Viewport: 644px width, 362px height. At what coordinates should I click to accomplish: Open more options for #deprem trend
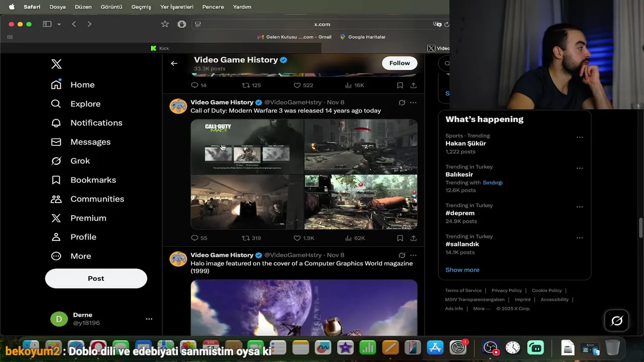click(580, 207)
